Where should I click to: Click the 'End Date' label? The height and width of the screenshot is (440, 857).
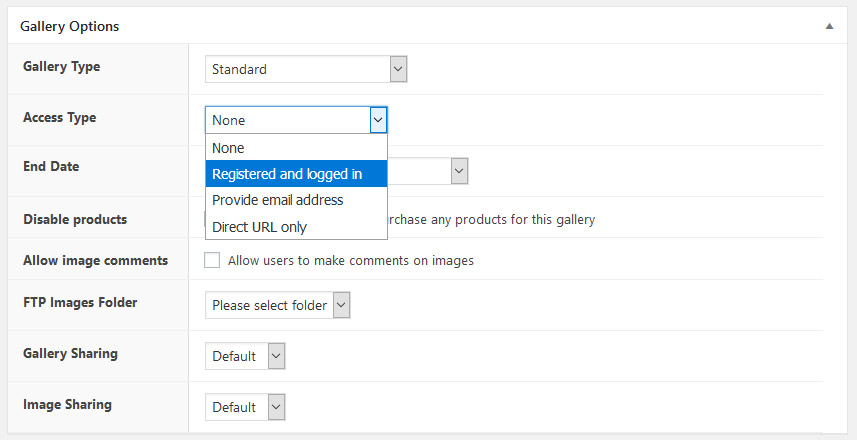pyautogui.click(x=51, y=166)
